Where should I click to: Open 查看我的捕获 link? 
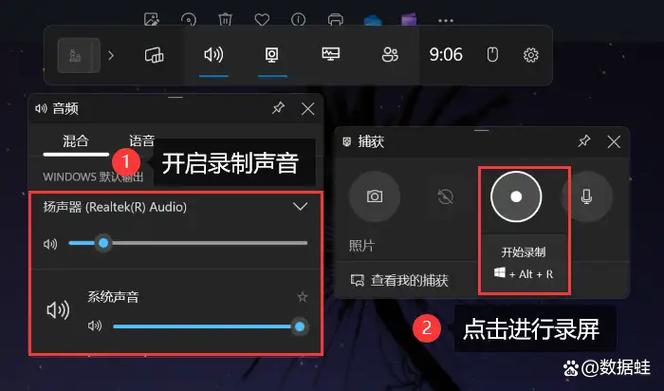[x=399, y=280]
